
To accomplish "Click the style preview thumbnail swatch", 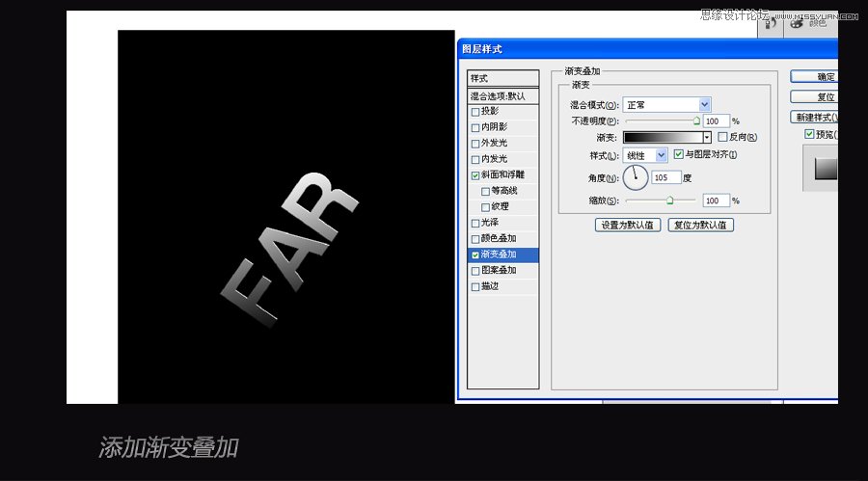I will pos(826,169).
